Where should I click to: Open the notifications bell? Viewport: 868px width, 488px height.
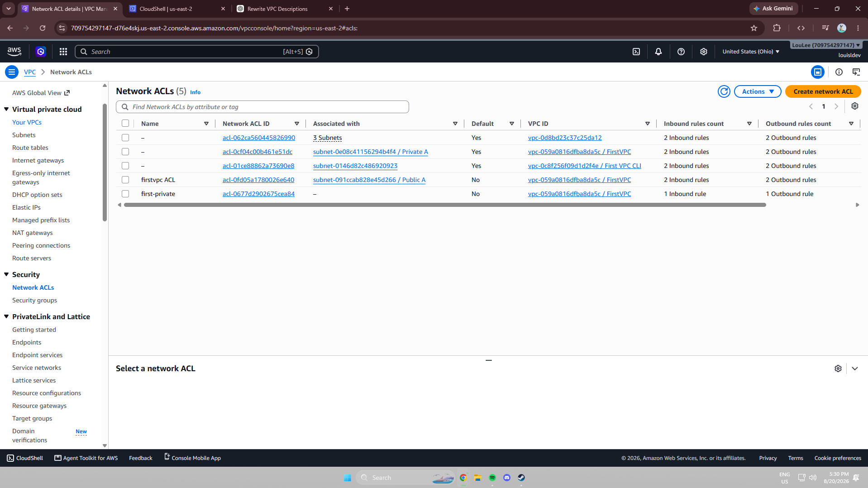tap(658, 52)
